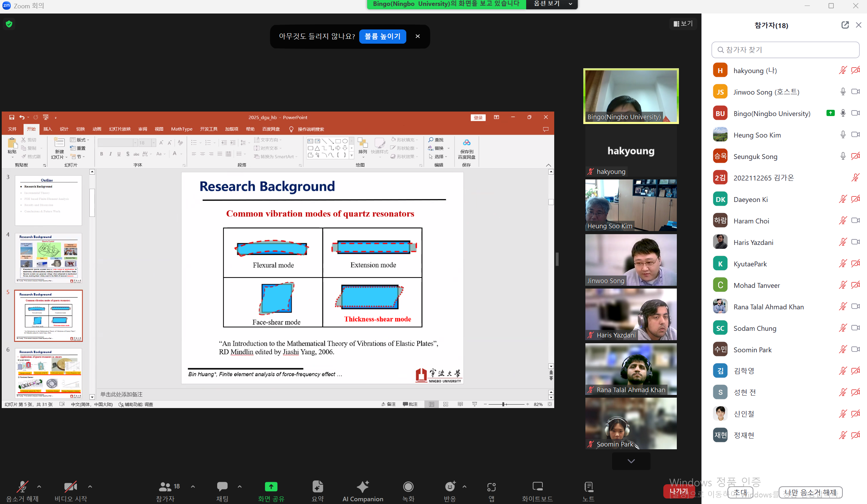The width and height of the screenshot is (867, 504).
Task: Collapse the PowerPoint ribbon with chevron
Action: (549, 165)
